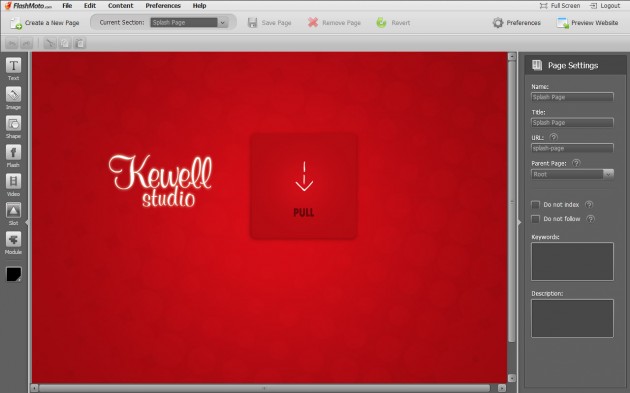
Task: Click the Parent Page help icon
Action: click(576, 163)
